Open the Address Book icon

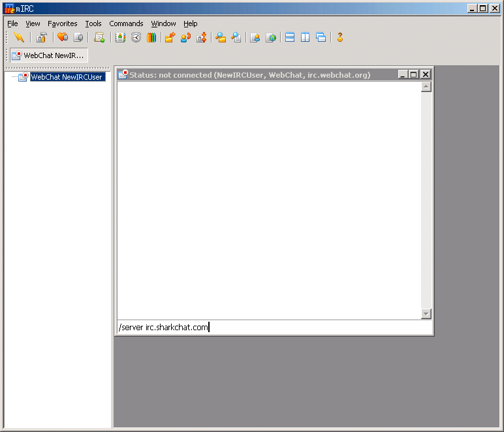pyautogui.click(x=120, y=37)
